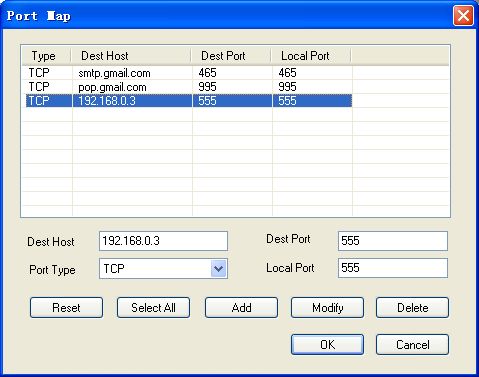This screenshot has height=377, width=479.
Task: Sort by the Dest Port column header
Action: point(231,56)
